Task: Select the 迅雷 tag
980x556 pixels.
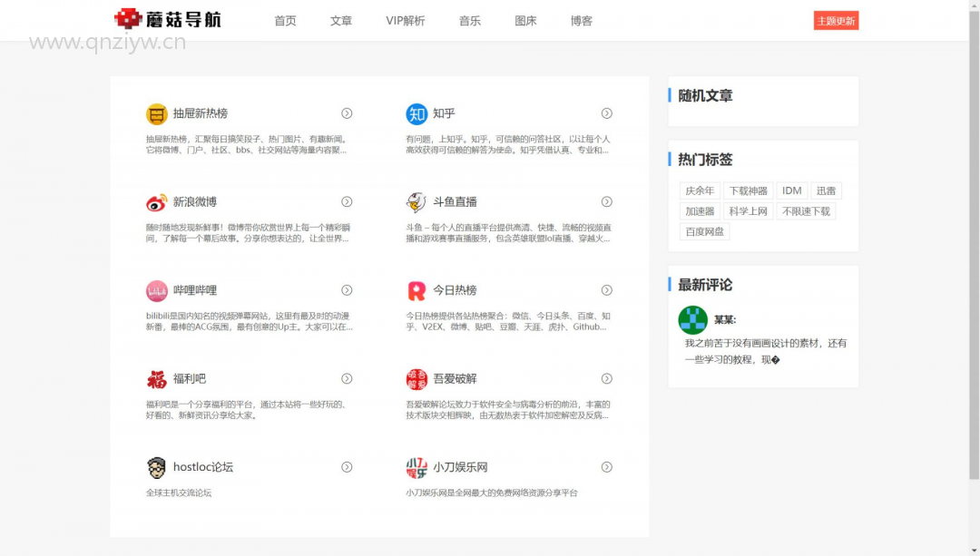Action: [826, 190]
